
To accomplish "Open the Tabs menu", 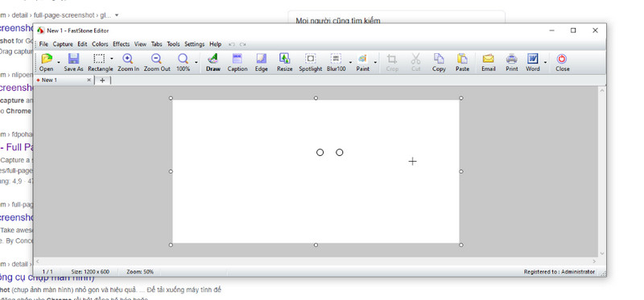I will point(156,44).
